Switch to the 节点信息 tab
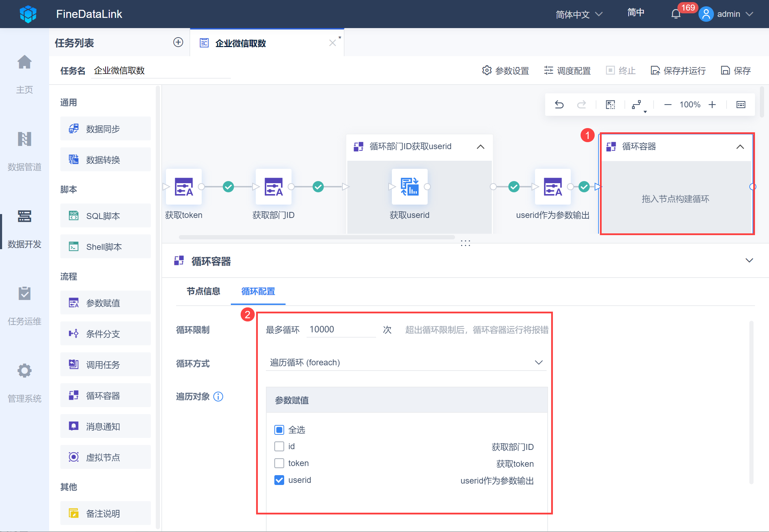Screen dimensions: 769x532 [x=203, y=291]
